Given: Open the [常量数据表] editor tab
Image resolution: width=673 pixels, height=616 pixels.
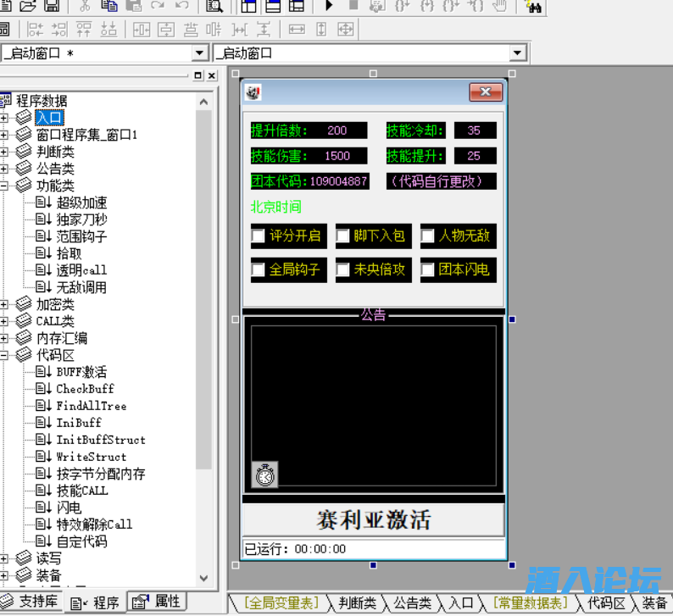Looking at the screenshot, I should [531, 603].
